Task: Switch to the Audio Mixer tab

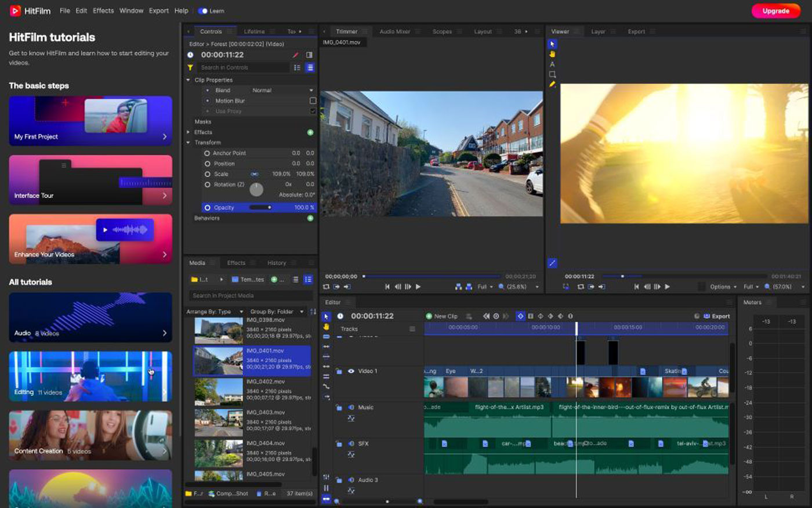Action: pos(394,32)
